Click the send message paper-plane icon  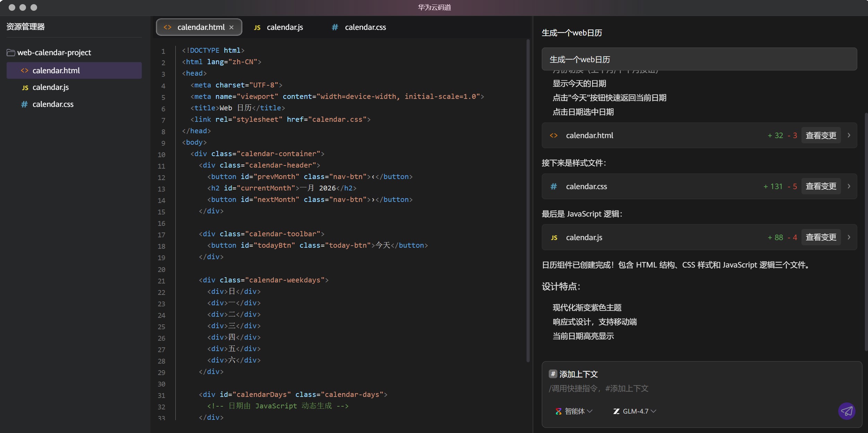pos(846,411)
